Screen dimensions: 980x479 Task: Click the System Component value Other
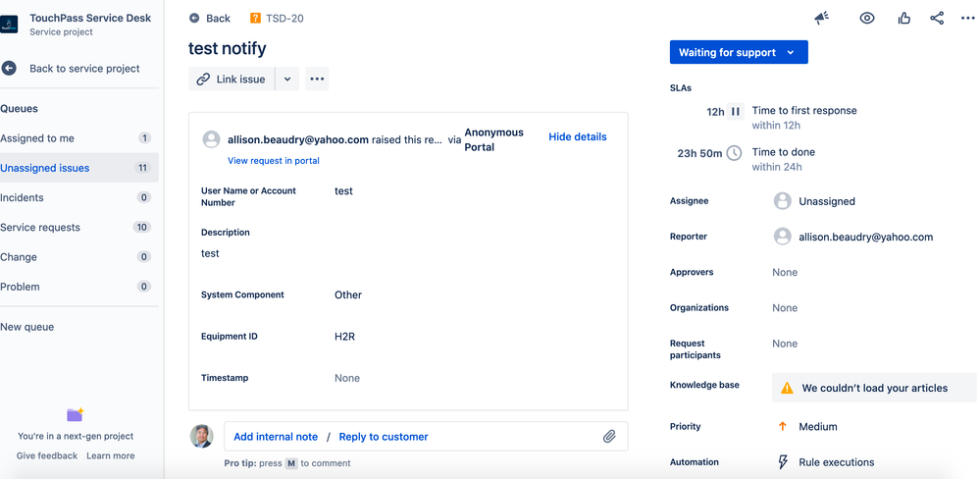348,294
